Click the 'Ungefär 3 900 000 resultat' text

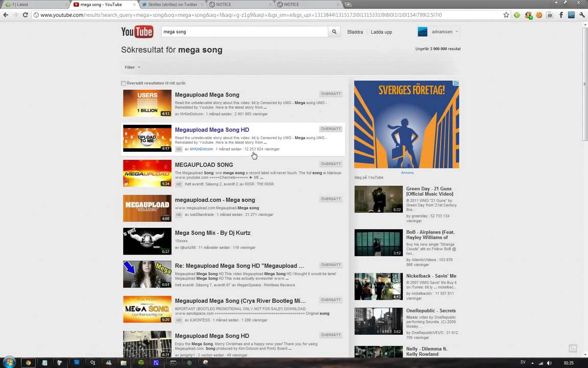click(437, 49)
